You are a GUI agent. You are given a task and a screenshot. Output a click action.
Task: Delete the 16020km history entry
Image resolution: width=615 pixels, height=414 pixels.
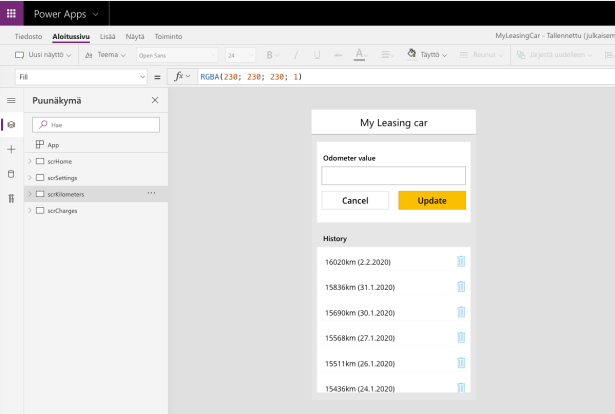tap(461, 261)
